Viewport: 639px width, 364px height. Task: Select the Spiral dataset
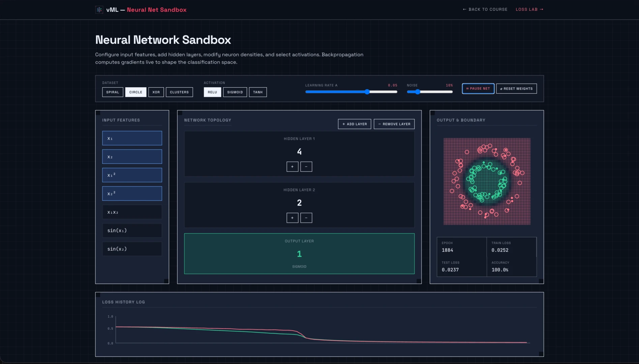point(113,92)
